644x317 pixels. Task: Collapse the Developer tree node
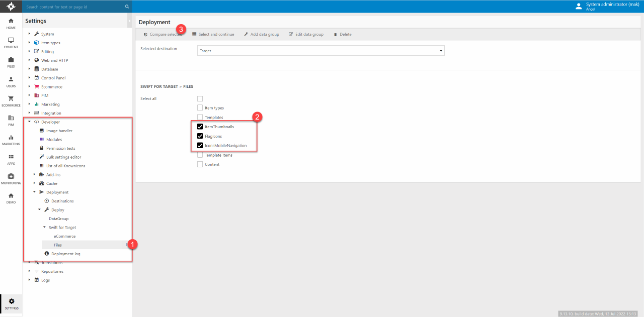click(30, 122)
